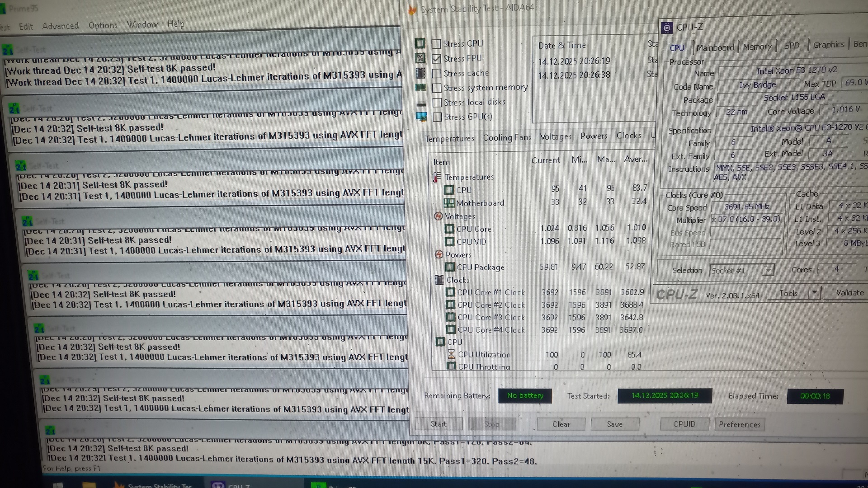The width and height of the screenshot is (868, 488).
Task: Click the CPU chip icon beside Stress CPU
Action: pyautogui.click(x=420, y=43)
